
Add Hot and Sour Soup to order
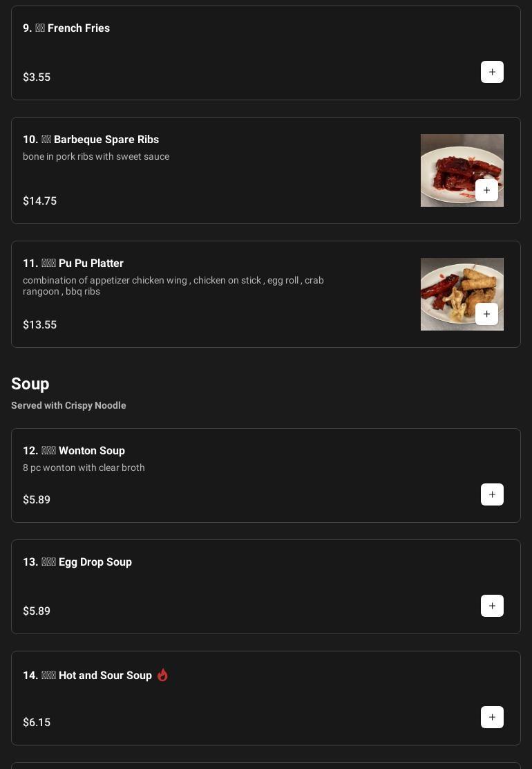pos(492,717)
